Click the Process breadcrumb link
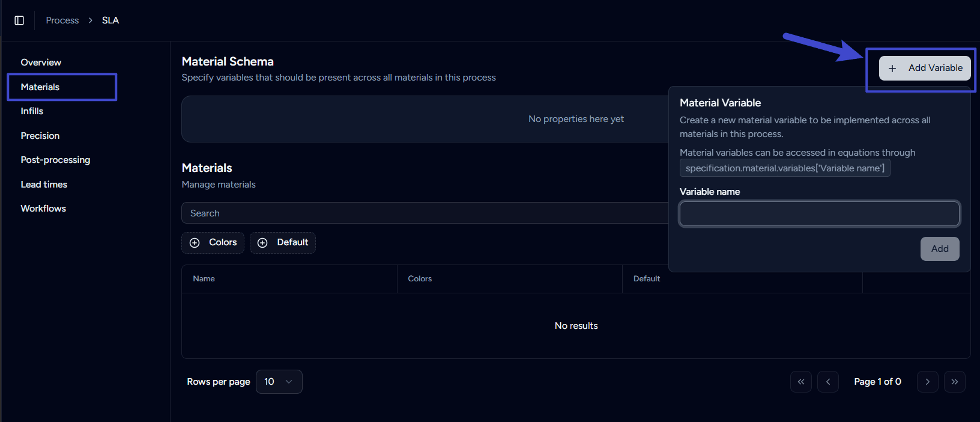Image resolution: width=980 pixels, height=422 pixels. tap(62, 20)
